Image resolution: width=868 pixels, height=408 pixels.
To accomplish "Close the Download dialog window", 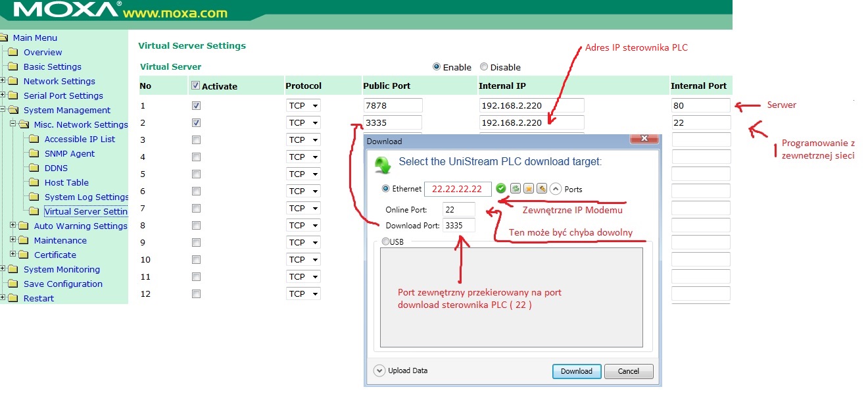I will (x=644, y=140).
